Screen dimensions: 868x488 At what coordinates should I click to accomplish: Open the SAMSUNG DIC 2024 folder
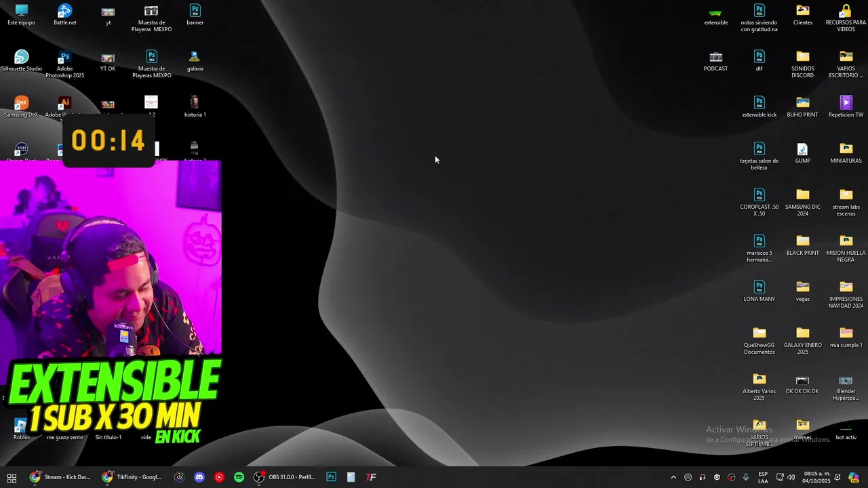pos(803,203)
